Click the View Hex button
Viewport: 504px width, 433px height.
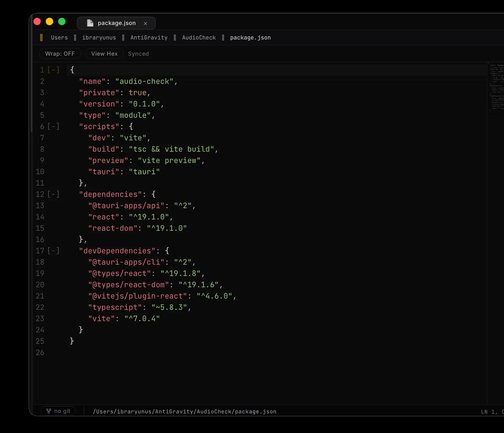pos(104,53)
